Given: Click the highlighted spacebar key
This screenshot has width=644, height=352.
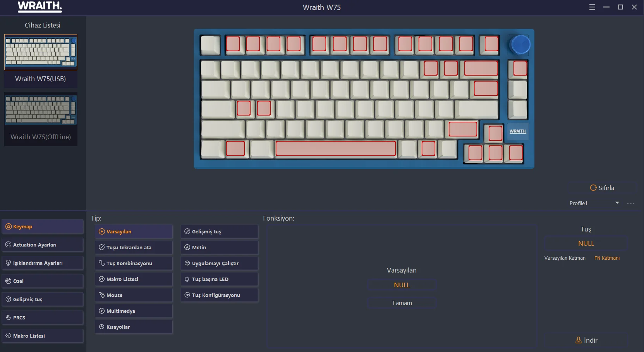Looking at the screenshot, I should coord(336,148).
